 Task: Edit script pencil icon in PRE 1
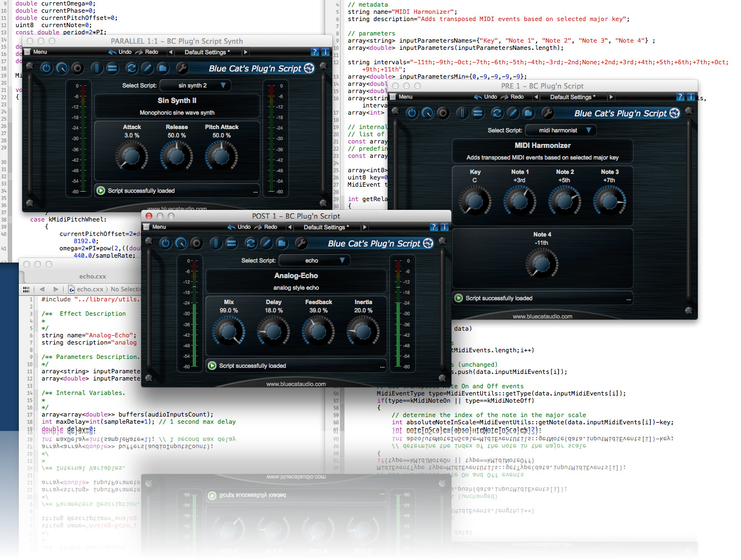click(x=512, y=113)
